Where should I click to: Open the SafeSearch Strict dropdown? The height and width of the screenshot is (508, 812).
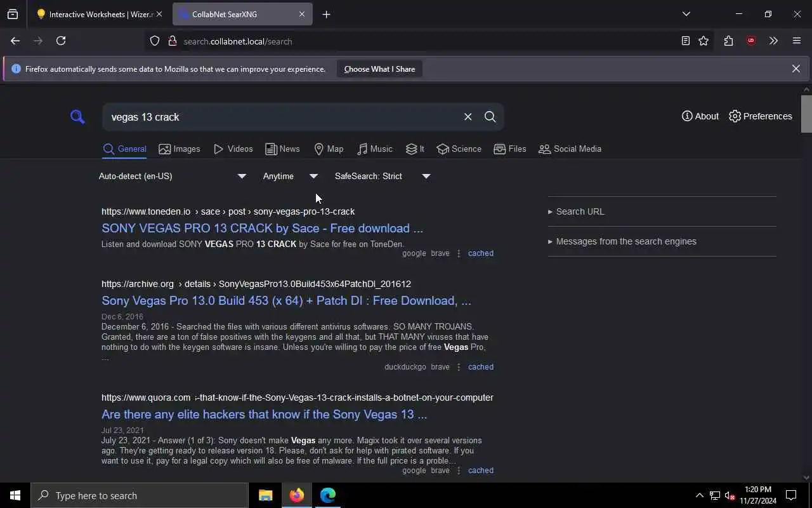click(x=383, y=176)
